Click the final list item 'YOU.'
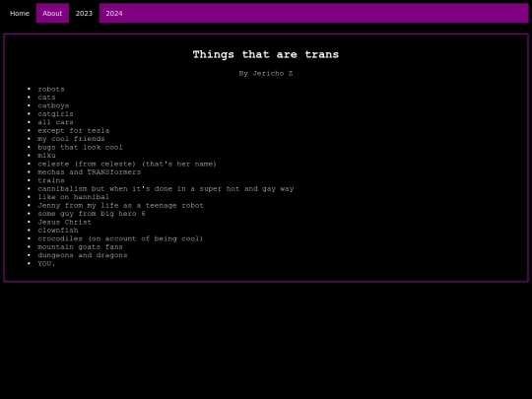 point(46,264)
